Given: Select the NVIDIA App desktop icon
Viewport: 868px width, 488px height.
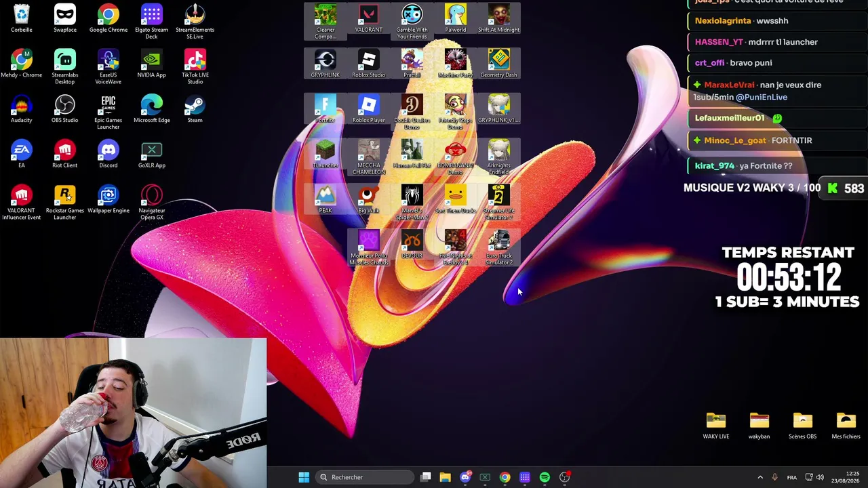Looking at the screenshot, I should (152, 64).
